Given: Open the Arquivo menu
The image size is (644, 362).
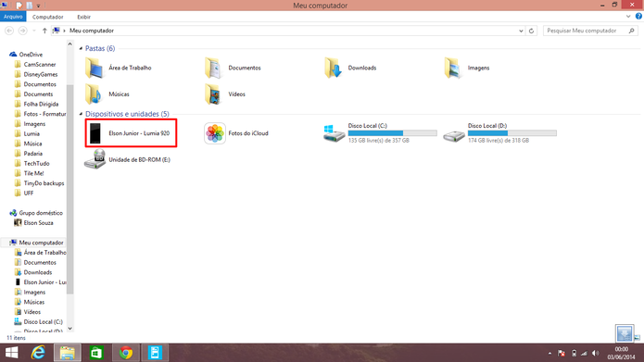Looking at the screenshot, I should [x=13, y=17].
